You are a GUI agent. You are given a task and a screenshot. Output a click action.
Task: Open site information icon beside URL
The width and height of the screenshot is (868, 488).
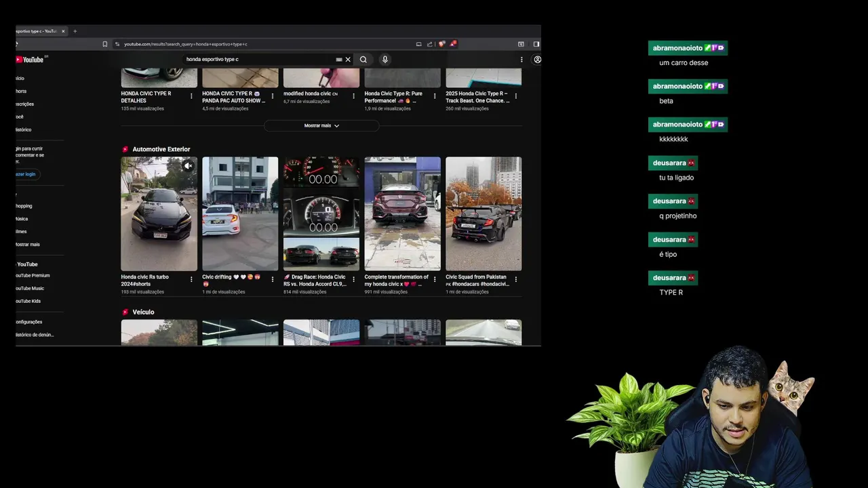tap(117, 44)
